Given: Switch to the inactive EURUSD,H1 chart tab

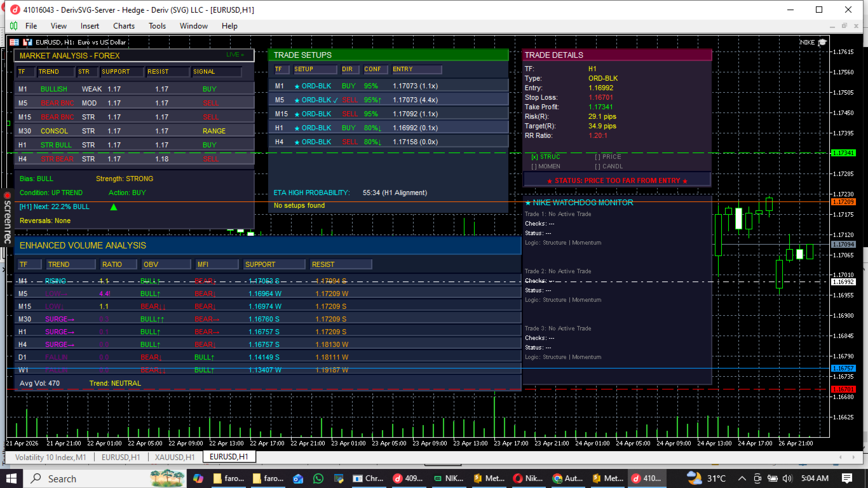Looking at the screenshot, I should [121, 457].
